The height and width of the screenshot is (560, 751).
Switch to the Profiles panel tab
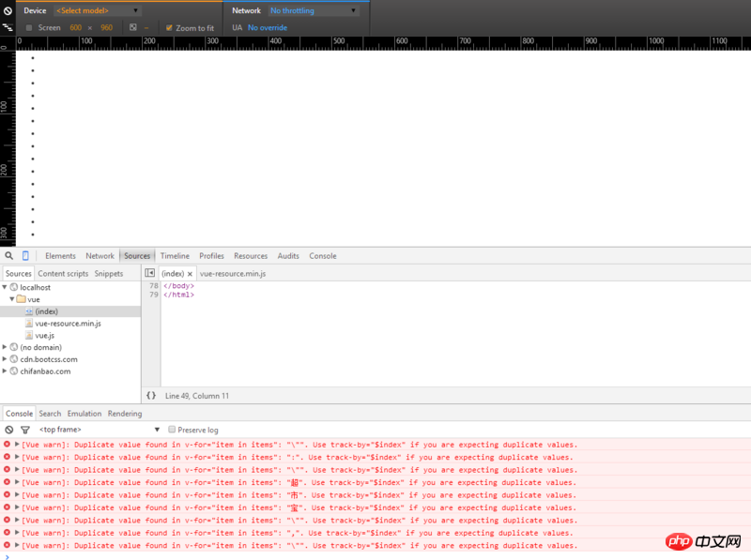[x=212, y=256]
